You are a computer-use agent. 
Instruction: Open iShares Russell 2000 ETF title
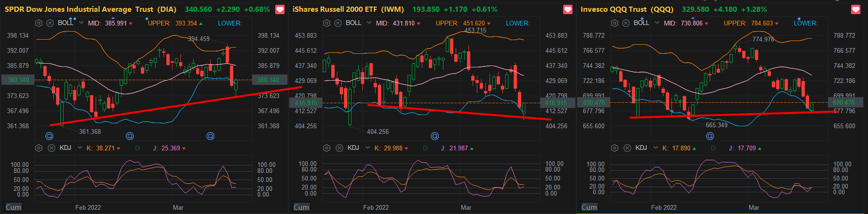[348, 9]
